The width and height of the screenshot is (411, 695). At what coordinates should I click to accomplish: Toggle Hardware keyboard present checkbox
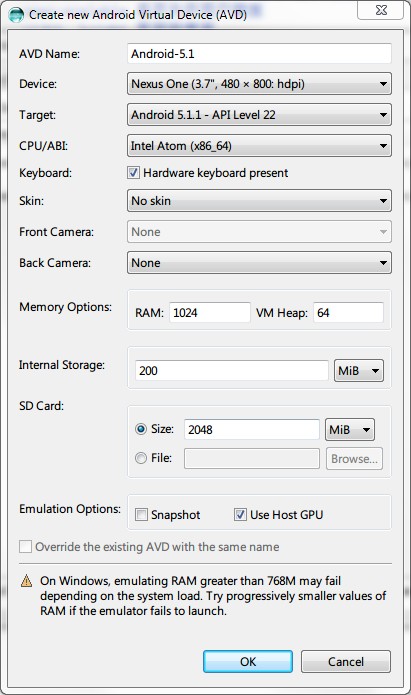(133, 172)
